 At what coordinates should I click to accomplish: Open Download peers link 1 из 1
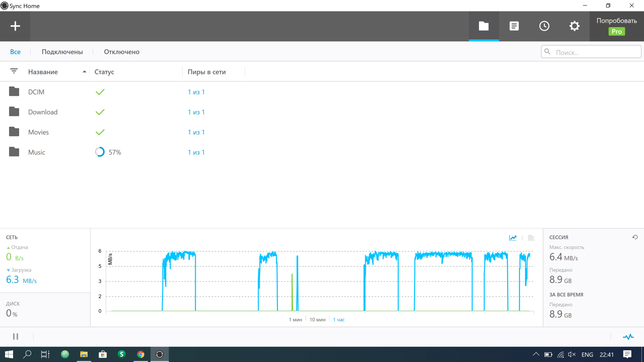click(196, 112)
